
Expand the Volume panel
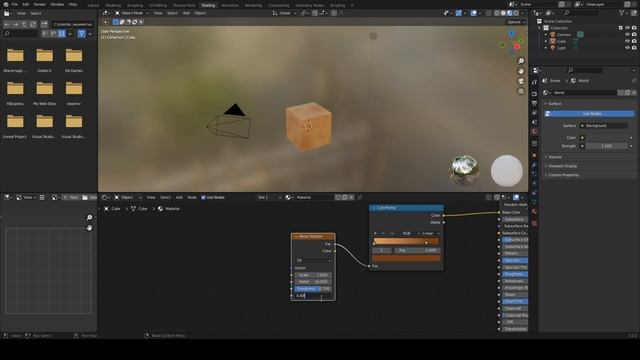click(x=555, y=157)
